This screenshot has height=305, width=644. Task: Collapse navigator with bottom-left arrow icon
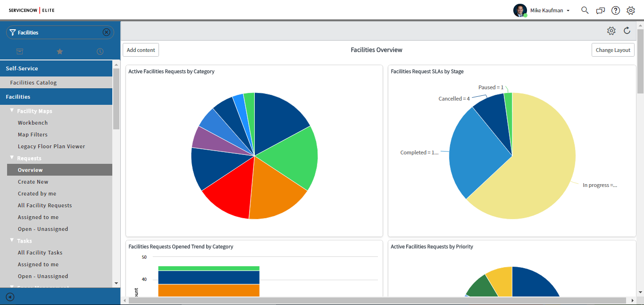(x=10, y=297)
